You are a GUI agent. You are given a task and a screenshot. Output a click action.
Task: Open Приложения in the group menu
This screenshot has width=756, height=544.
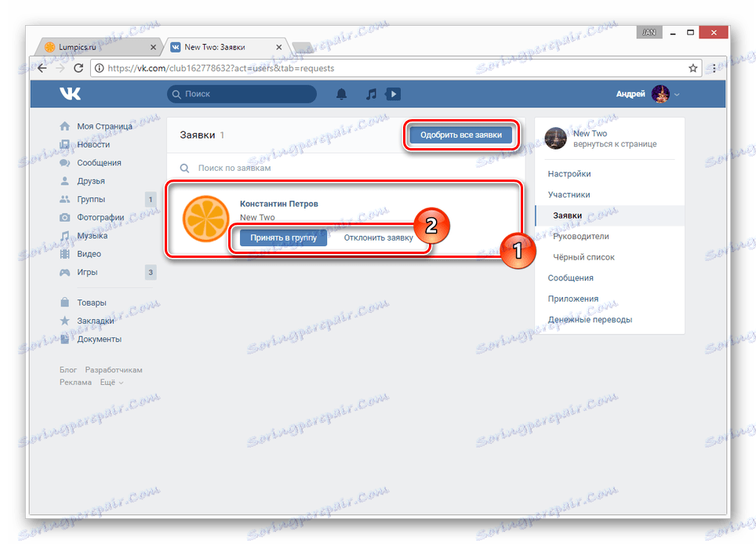(572, 299)
